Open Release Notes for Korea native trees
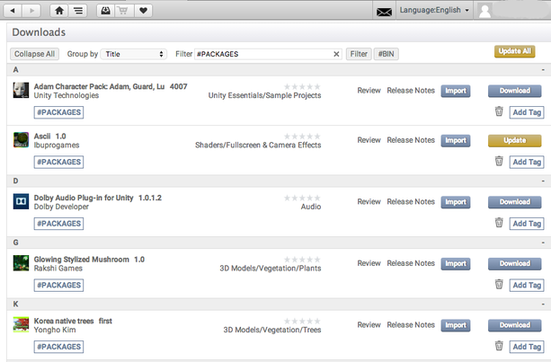 tap(411, 324)
